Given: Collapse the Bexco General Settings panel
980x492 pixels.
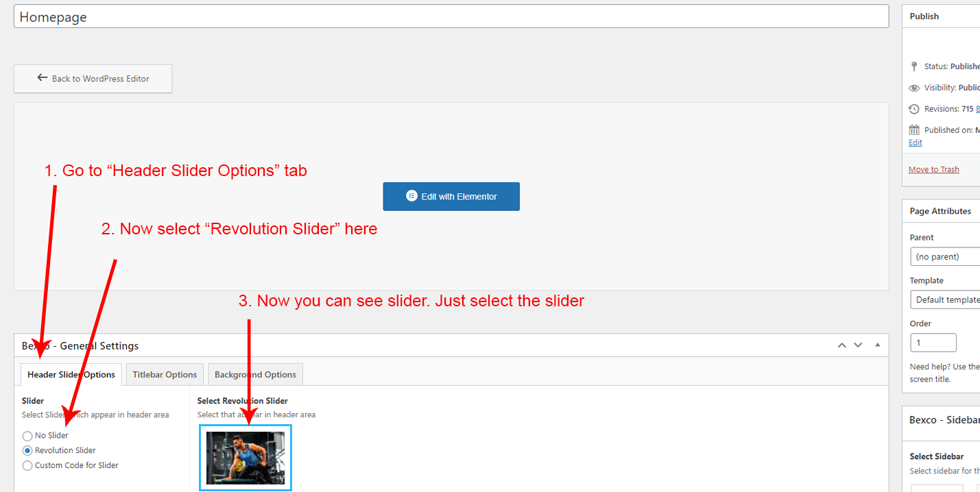Looking at the screenshot, I should coord(877,345).
